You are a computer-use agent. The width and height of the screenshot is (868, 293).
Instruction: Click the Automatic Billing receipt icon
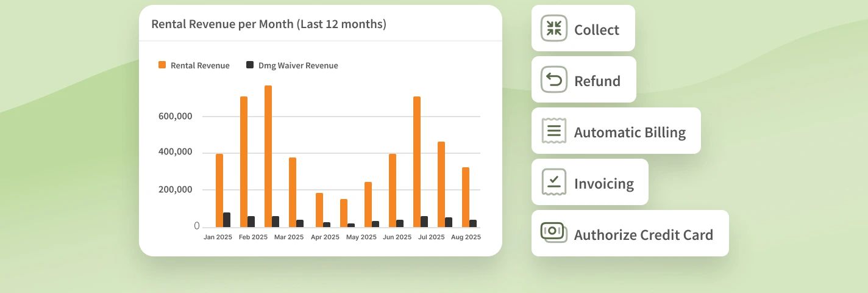tap(554, 131)
